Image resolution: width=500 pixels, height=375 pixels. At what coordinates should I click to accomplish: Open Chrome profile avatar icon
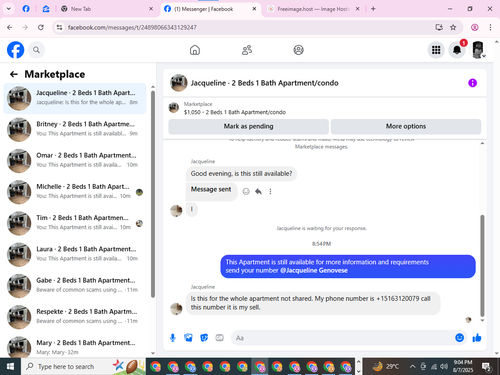tap(475, 27)
